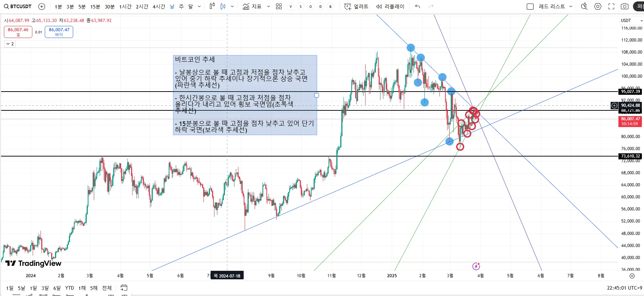Select the candlestick chart style icon
The width and height of the screenshot is (644, 296).
coord(223,6)
